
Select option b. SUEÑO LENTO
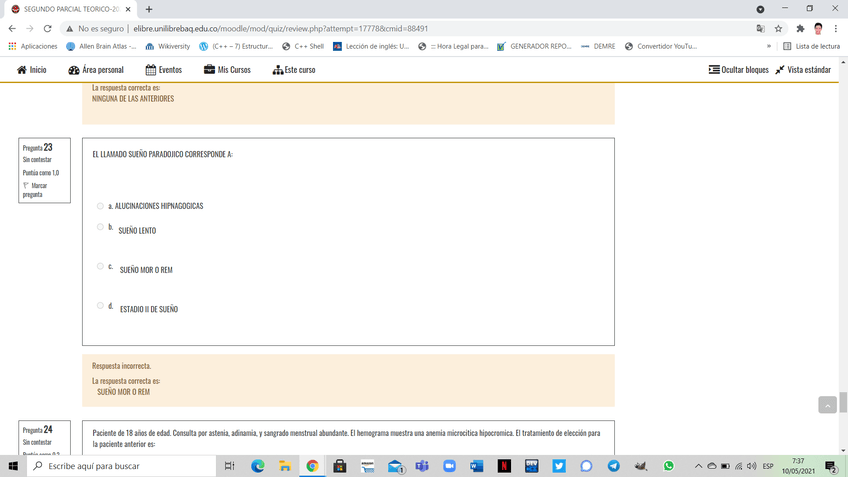(x=100, y=227)
